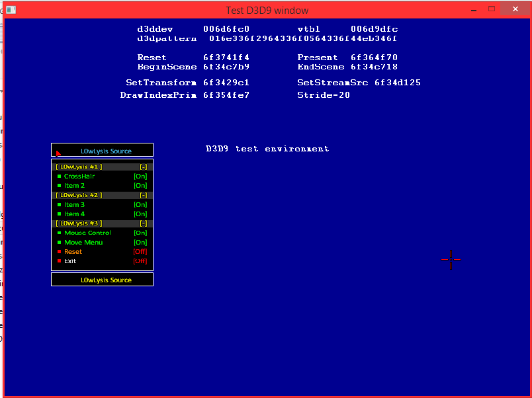Click green square beside Mouse Control

tap(59, 233)
